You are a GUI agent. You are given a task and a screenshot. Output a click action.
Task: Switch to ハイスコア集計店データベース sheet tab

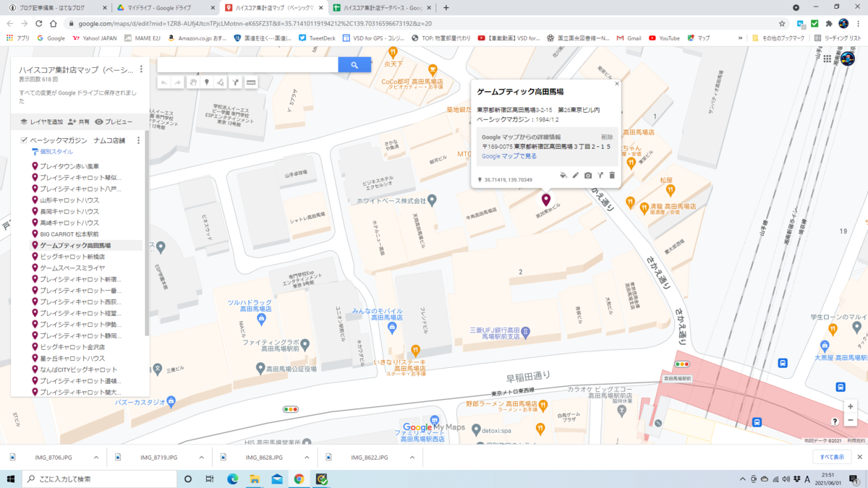(380, 7)
